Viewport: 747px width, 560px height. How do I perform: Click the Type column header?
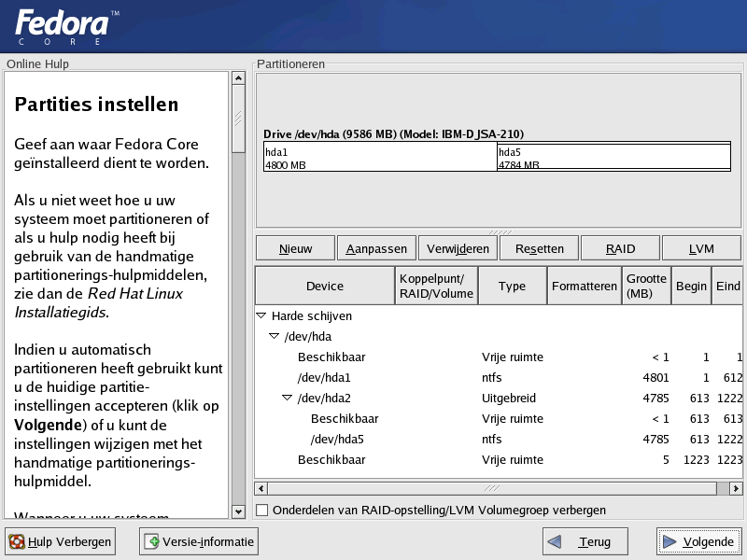tap(512, 286)
